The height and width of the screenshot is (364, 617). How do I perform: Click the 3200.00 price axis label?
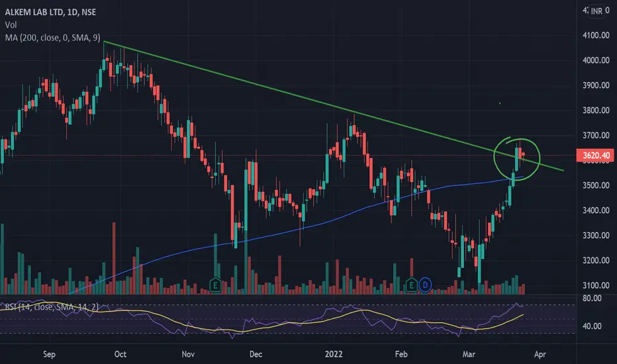coord(596,261)
